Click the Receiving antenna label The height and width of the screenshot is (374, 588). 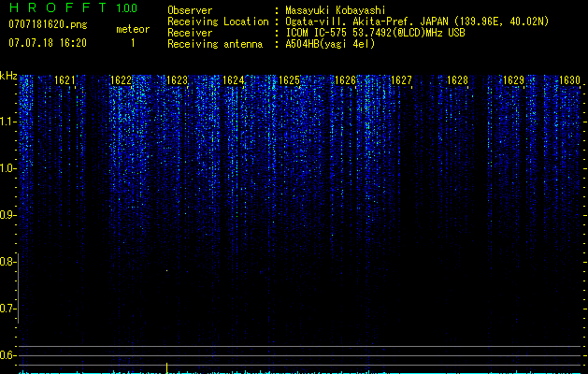(x=215, y=44)
